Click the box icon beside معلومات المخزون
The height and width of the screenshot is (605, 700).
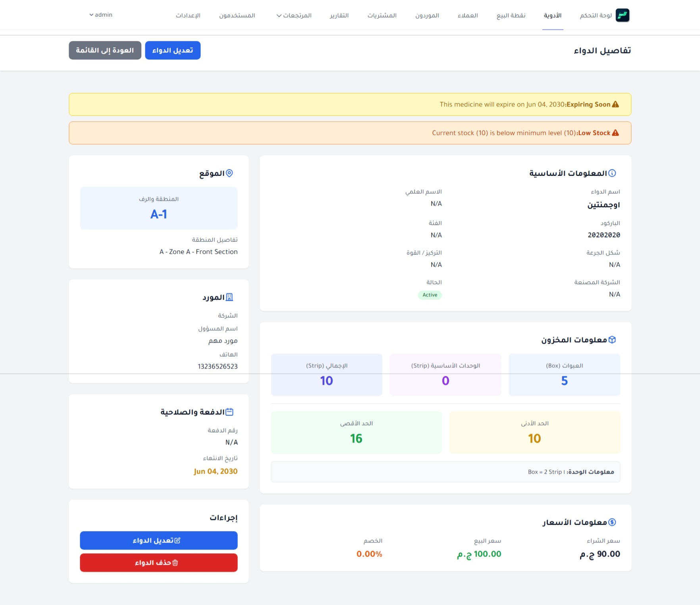click(612, 340)
